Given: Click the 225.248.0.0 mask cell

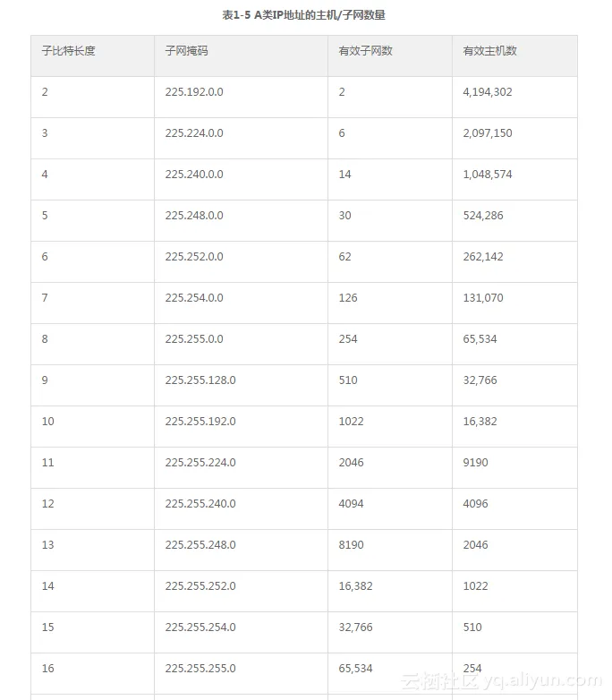Looking at the screenshot, I should (x=194, y=216).
